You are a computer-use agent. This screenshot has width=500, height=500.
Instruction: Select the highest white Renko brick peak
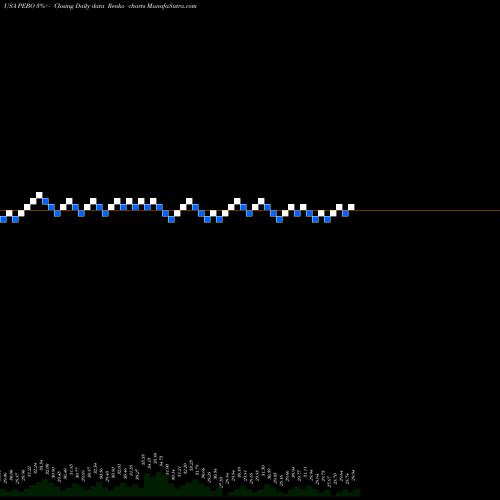39,195
